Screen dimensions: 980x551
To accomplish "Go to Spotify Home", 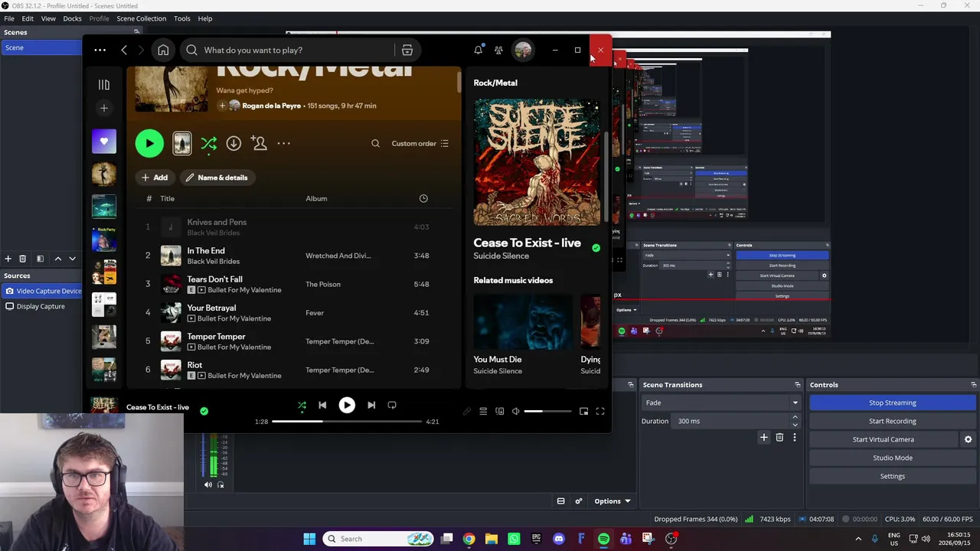I will click(x=163, y=50).
